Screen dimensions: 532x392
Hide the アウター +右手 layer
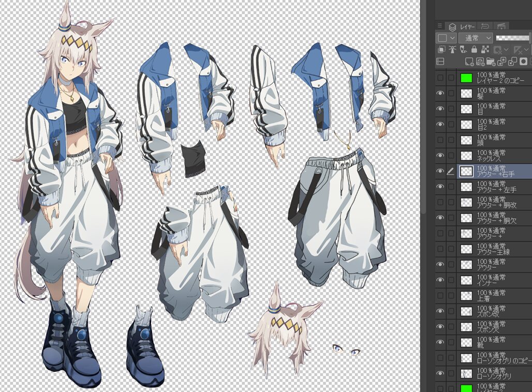(440, 171)
